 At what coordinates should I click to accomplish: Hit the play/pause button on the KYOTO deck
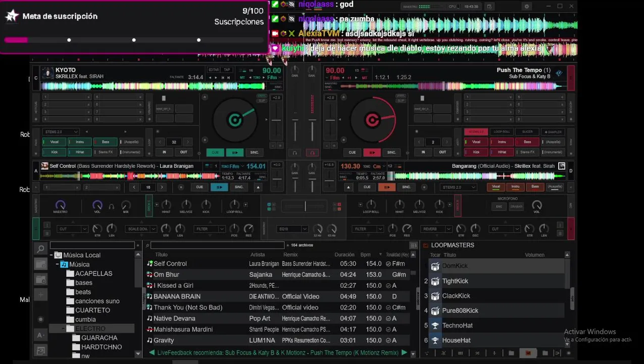[x=234, y=152]
